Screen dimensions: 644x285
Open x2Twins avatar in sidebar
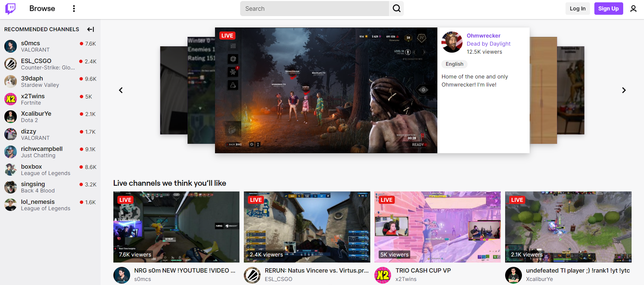10,99
